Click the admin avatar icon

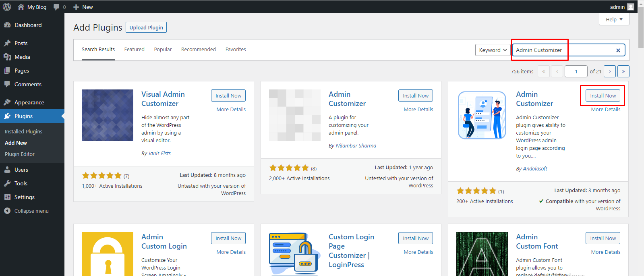pyautogui.click(x=631, y=7)
